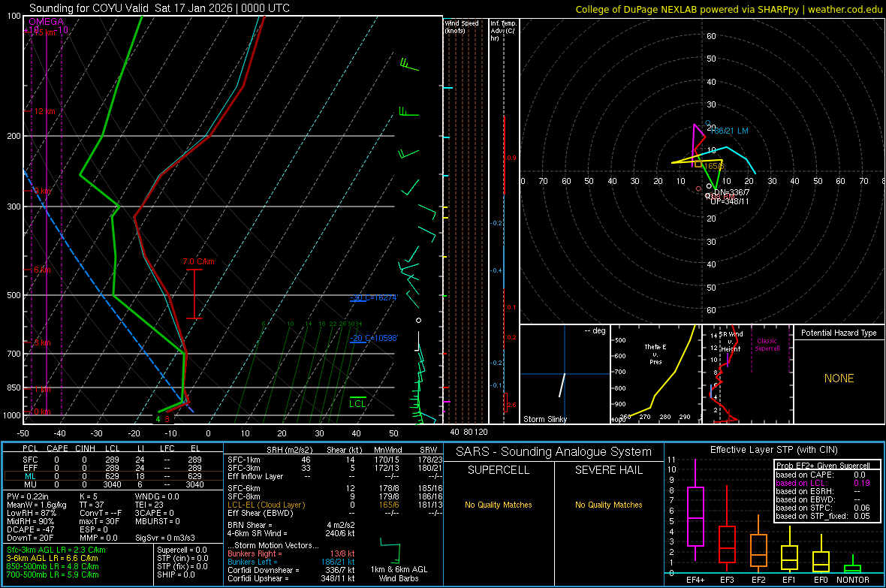Click the 'SigSvr = 0 m3/s3' value
Viewport: 886px width, 588px height.
pos(165,538)
